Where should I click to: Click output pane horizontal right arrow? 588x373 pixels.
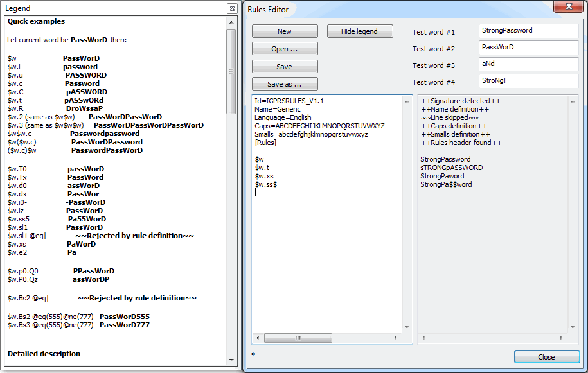pyautogui.click(x=562, y=338)
